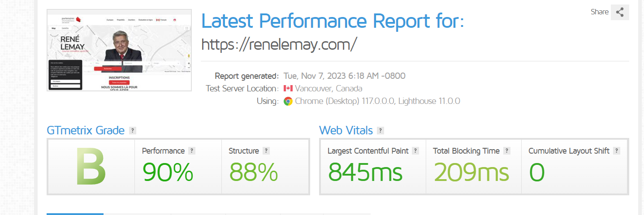Click the large B grade letter
The image size is (644, 215).
91,167
